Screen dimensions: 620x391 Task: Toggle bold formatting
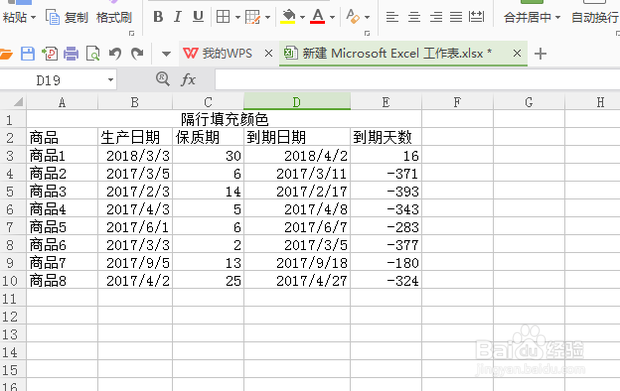click(158, 17)
